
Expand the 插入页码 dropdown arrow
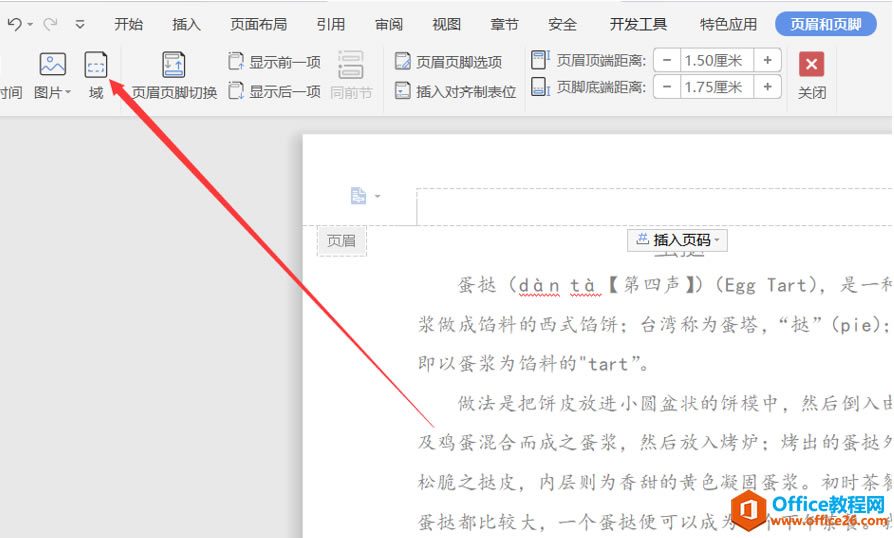[717, 240]
